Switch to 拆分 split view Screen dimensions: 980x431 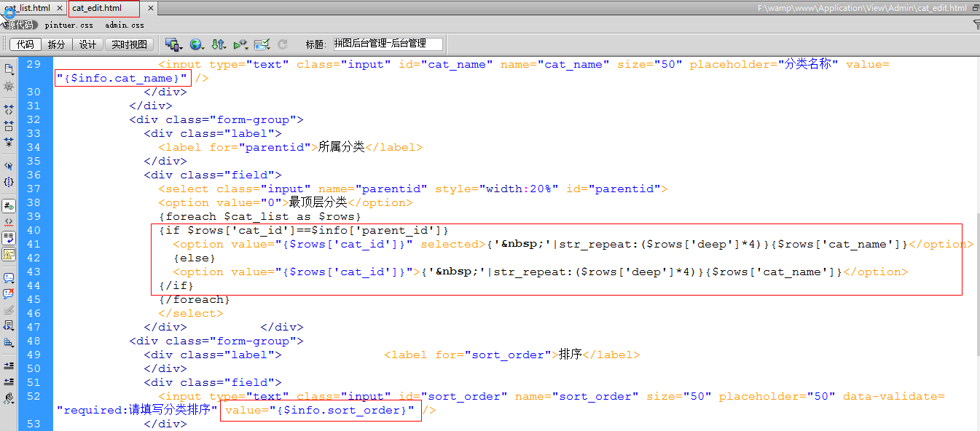pyautogui.click(x=56, y=44)
